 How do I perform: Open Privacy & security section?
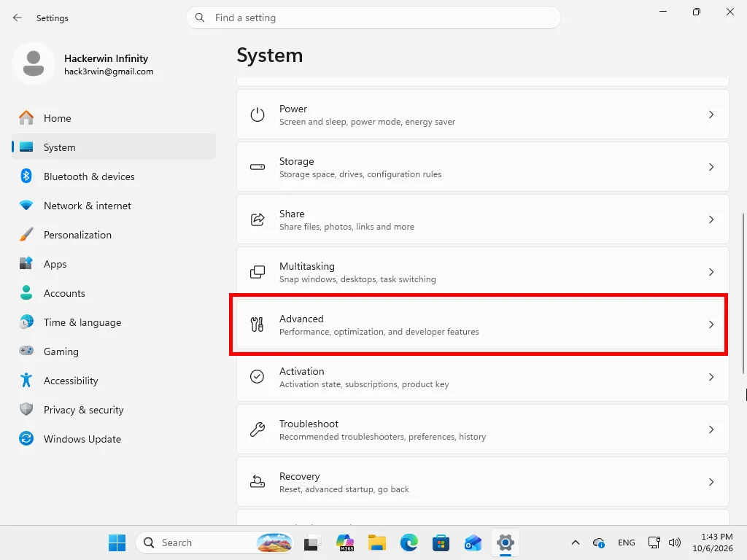tap(114, 409)
